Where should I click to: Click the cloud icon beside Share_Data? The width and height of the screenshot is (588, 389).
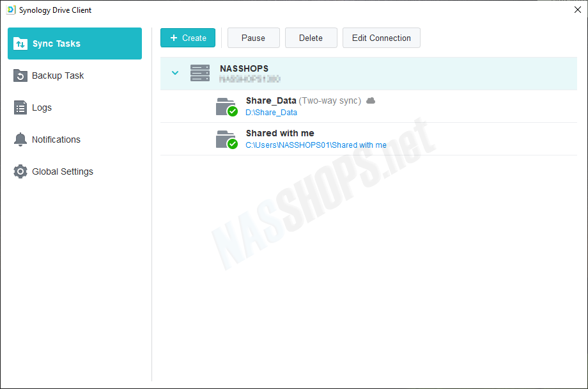point(371,100)
